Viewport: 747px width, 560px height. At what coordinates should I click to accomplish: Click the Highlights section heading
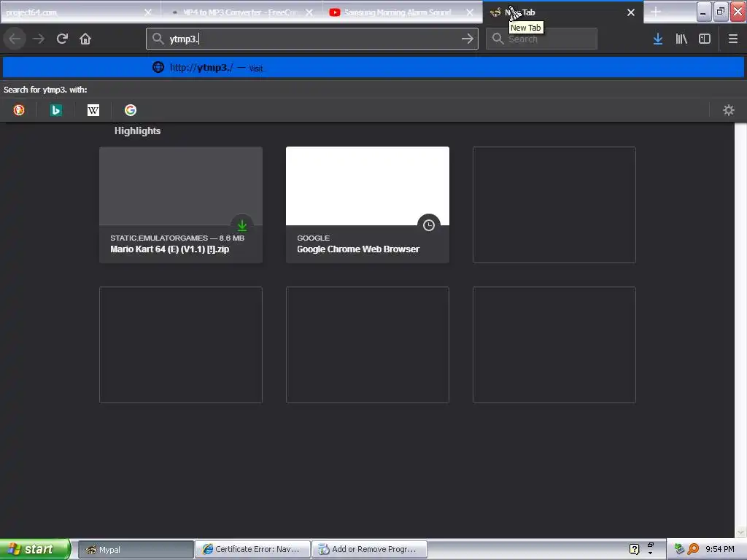(137, 131)
